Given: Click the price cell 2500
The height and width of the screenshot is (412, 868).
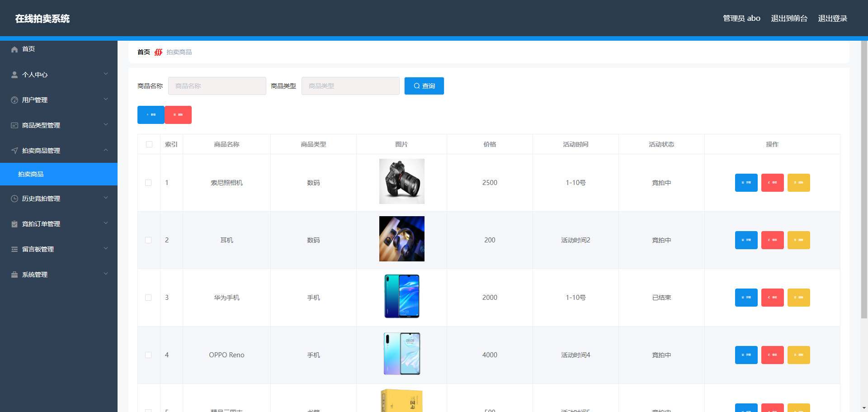Looking at the screenshot, I should point(490,183).
